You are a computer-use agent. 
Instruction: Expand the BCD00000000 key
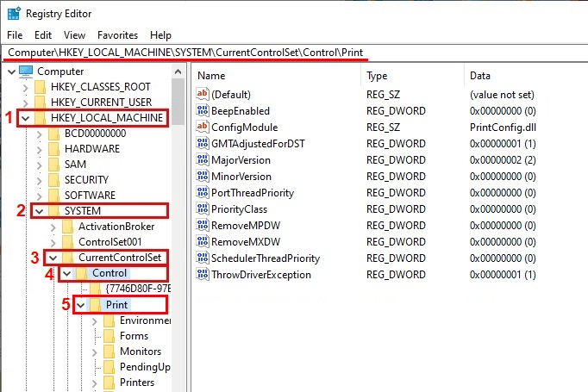click(39, 134)
